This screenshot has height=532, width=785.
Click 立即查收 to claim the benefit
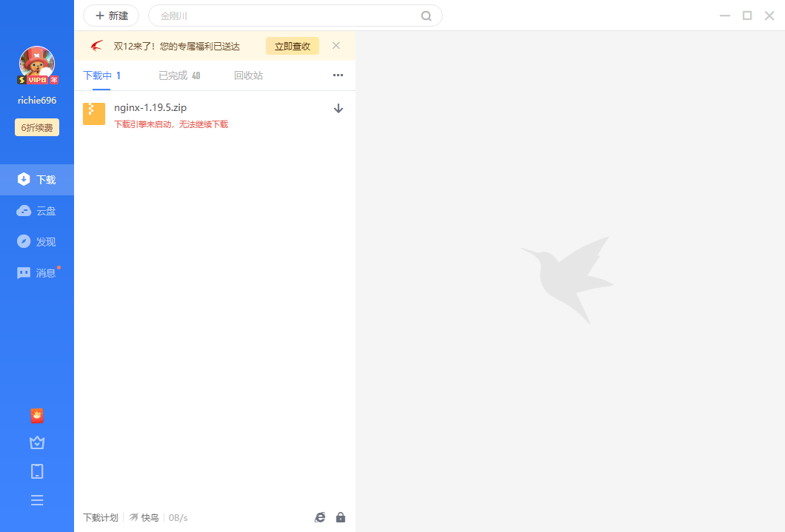(292, 45)
